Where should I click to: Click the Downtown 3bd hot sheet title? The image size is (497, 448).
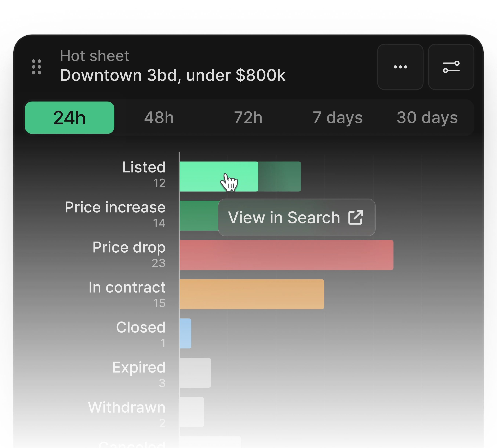click(x=173, y=75)
